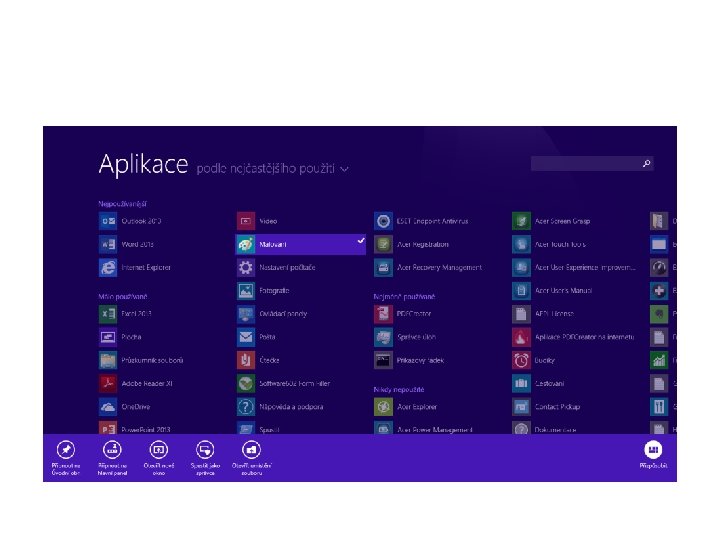Open Průzkumník souborů file explorer
The width and height of the screenshot is (720, 540).
point(108,360)
